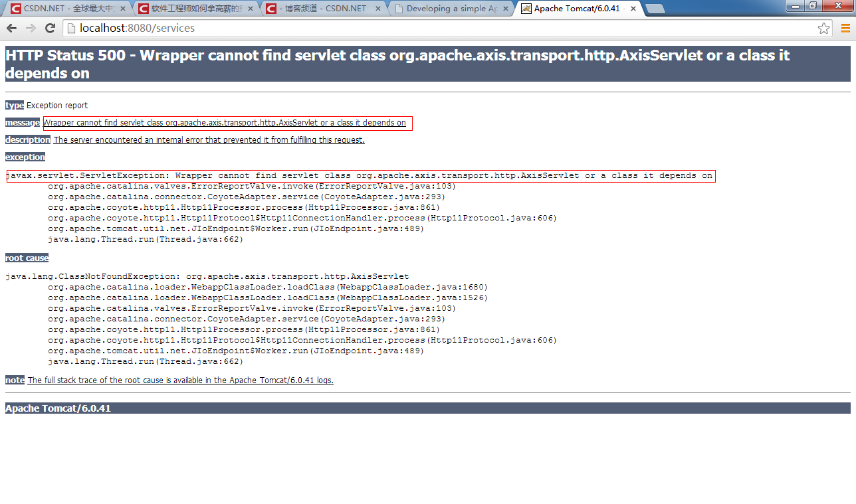Close the Developing a simple Ap tab
856x504 pixels.
click(506, 9)
